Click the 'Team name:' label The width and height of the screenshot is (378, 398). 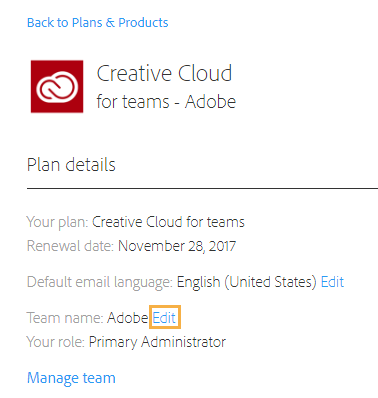(65, 318)
